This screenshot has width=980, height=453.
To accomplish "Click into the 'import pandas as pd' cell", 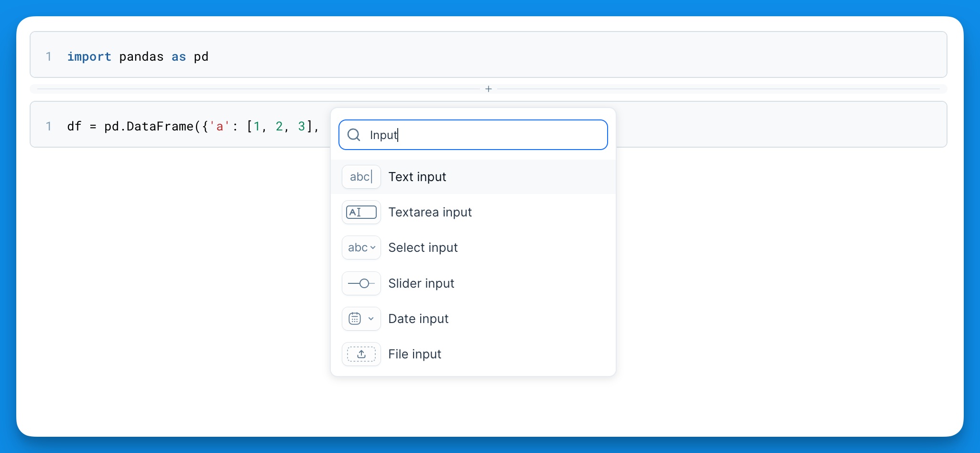I will tap(489, 54).
